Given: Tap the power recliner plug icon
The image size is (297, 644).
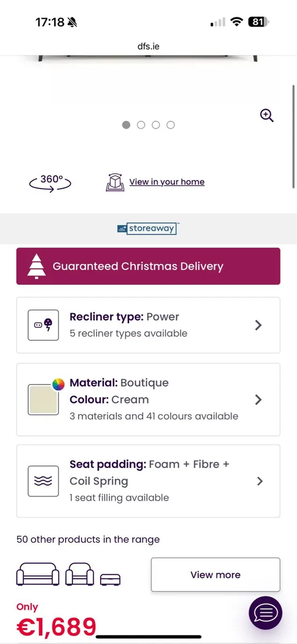Looking at the screenshot, I should point(43,325).
